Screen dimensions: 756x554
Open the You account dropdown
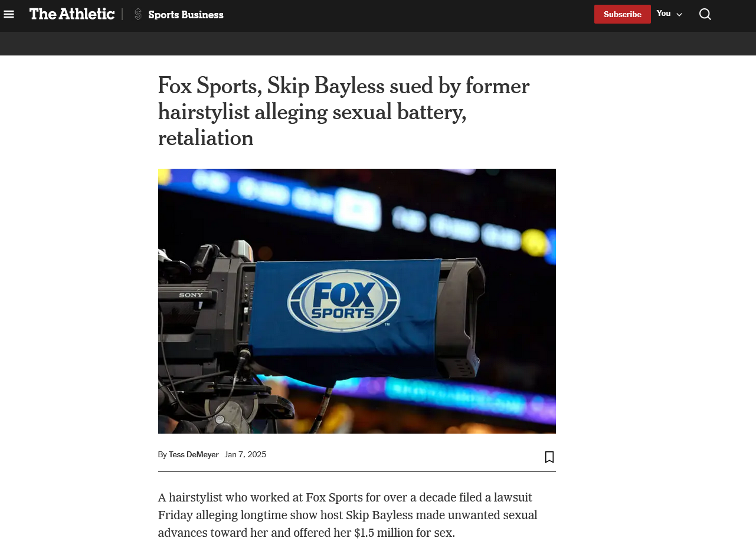click(669, 14)
